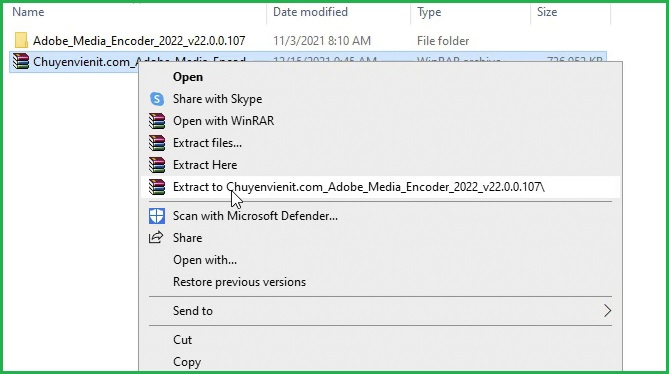Choose Copy from context menu
This screenshot has width=669, height=374.
[x=380, y=362]
